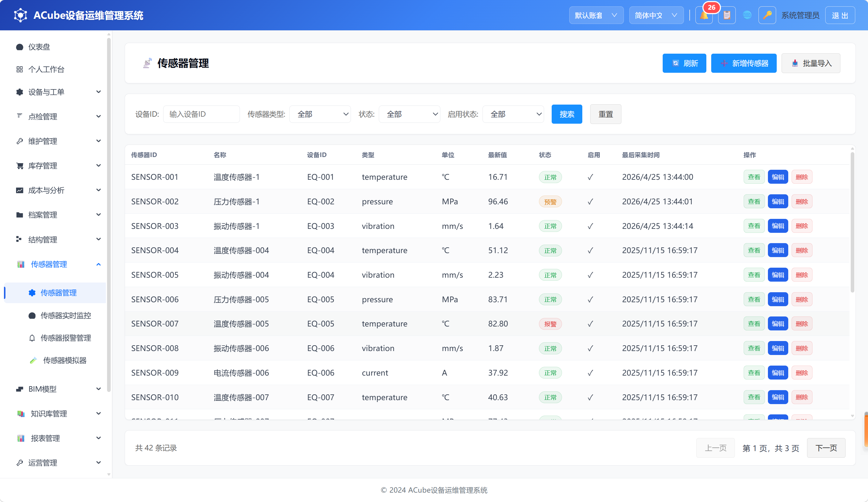Open the 仪表盘 sidebar item
Viewport: 868px width, 502px height.
[56, 47]
